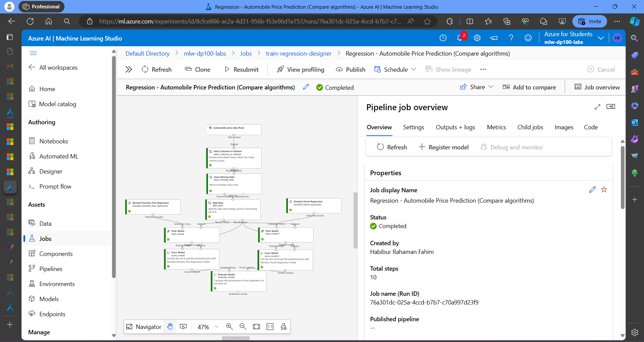Expand the workspace switcher dropdown

[x=601, y=38]
